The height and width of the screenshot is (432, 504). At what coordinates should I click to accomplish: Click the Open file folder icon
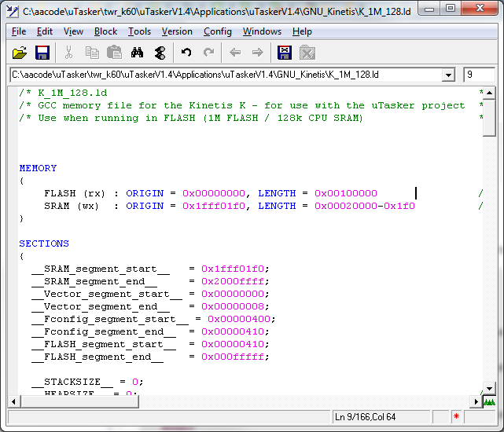click(20, 53)
